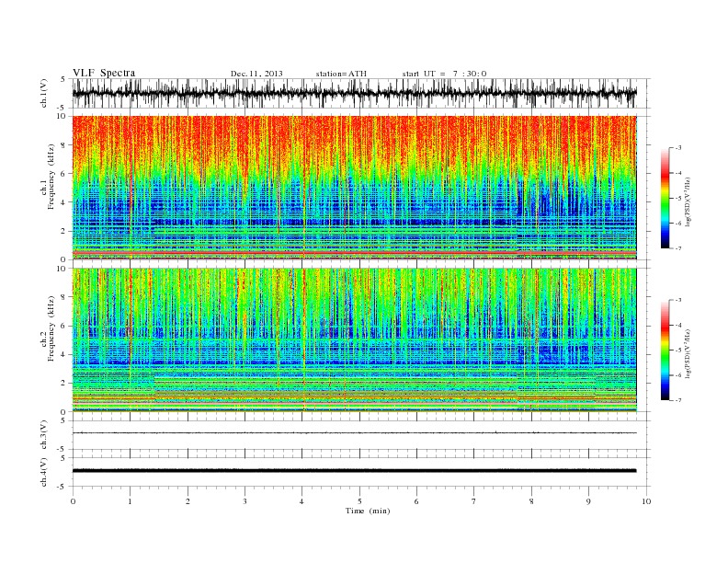The image size is (728, 563).
Task: Click the "VLF Spectra" plot title
Action: tap(104, 73)
